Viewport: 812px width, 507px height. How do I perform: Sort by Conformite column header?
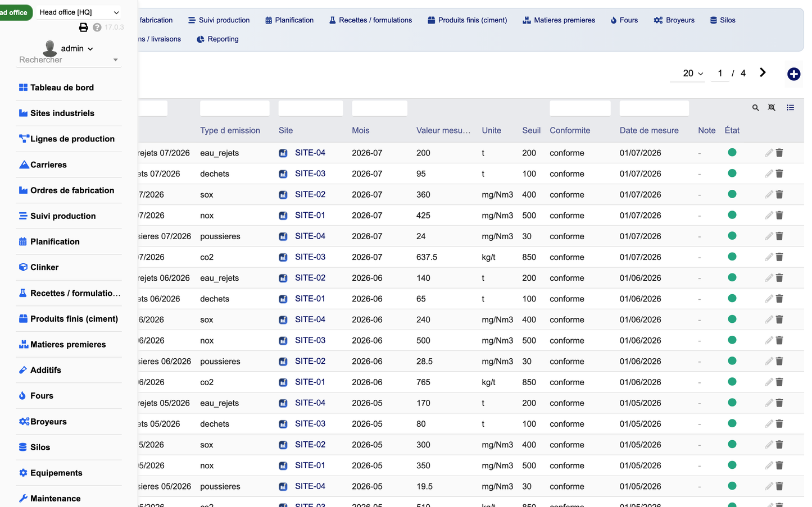tap(570, 130)
